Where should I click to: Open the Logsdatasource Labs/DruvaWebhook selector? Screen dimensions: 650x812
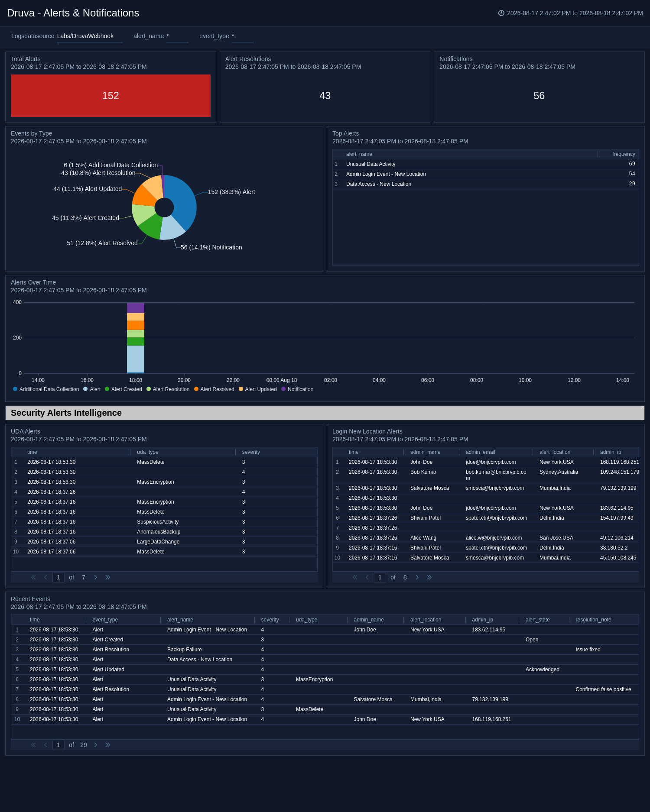[x=89, y=36]
